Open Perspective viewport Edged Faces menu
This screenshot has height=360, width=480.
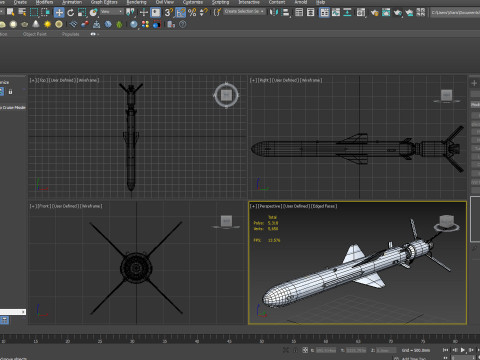[x=324, y=206]
